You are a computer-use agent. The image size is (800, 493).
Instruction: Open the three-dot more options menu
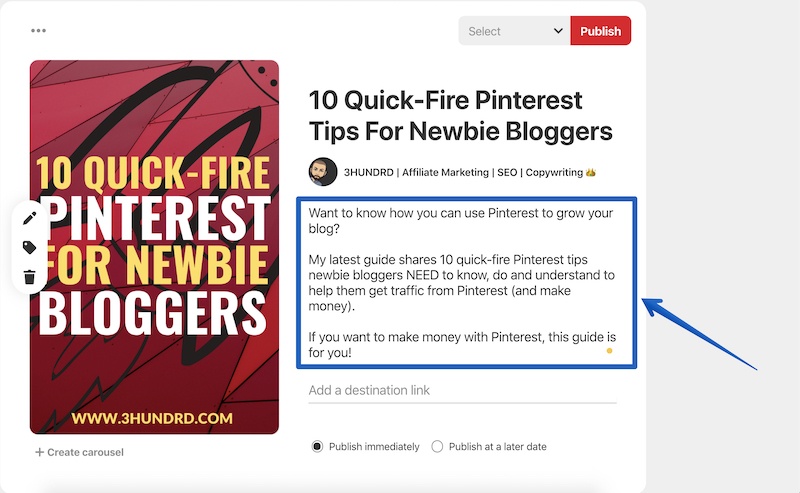point(38,31)
